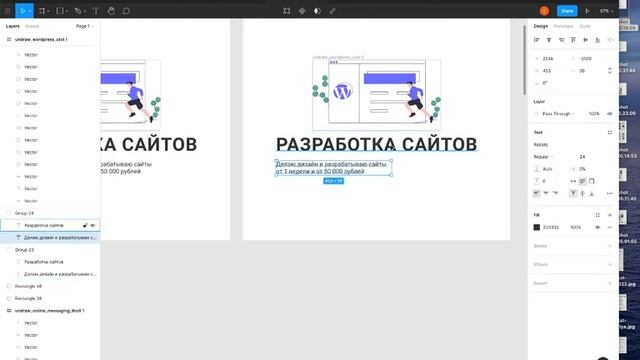Switch to the Prototype tab

click(564, 26)
